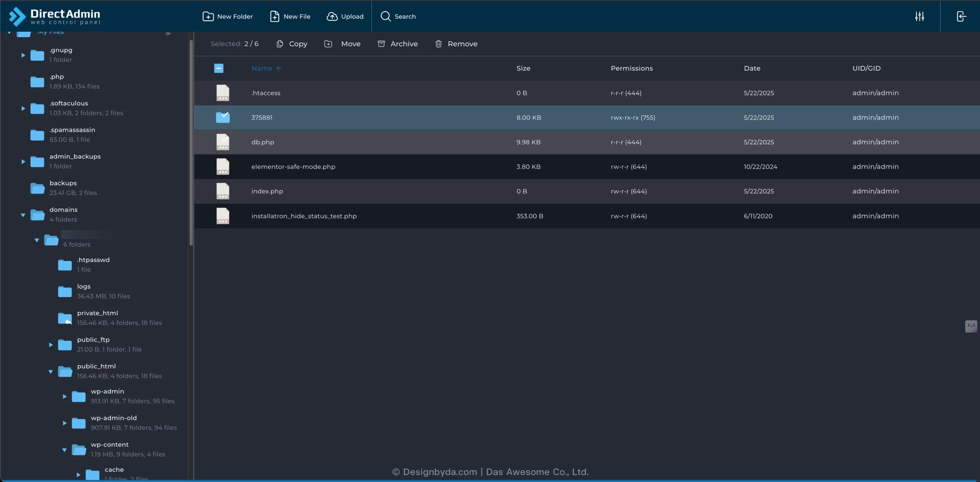Click the Remove trash icon
The image size is (980, 482).
(439, 44)
